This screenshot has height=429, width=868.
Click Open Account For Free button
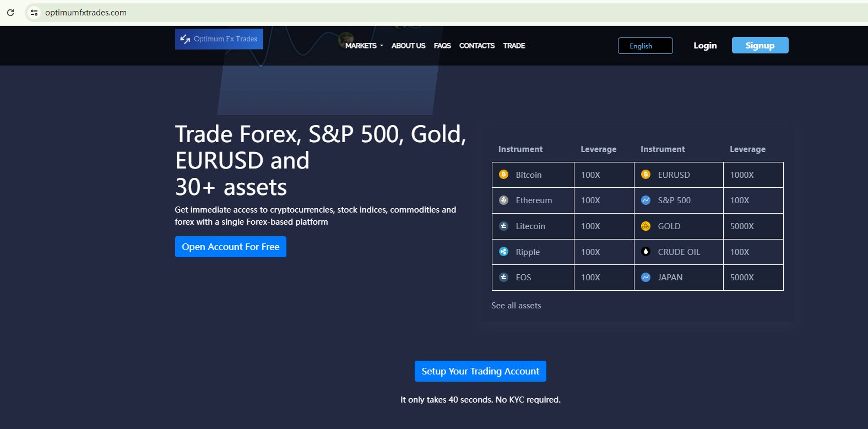point(231,247)
